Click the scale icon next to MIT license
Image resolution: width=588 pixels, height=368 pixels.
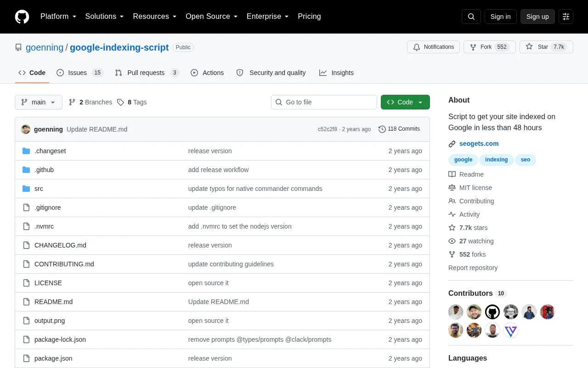pos(452,188)
